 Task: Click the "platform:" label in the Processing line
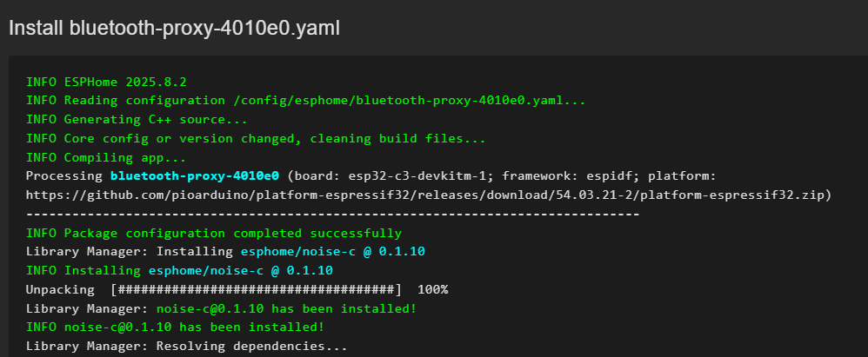coord(682,176)
